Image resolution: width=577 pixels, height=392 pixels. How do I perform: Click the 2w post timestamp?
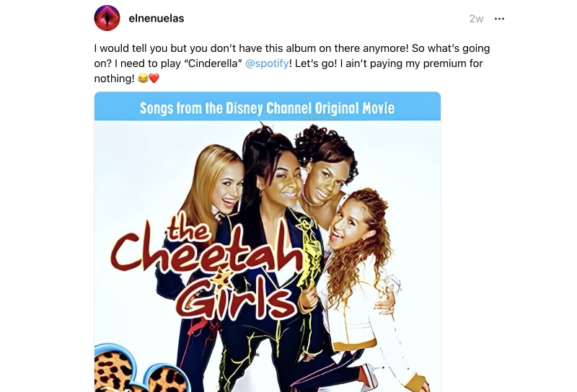pyautogui.click(x=476, y=19)
